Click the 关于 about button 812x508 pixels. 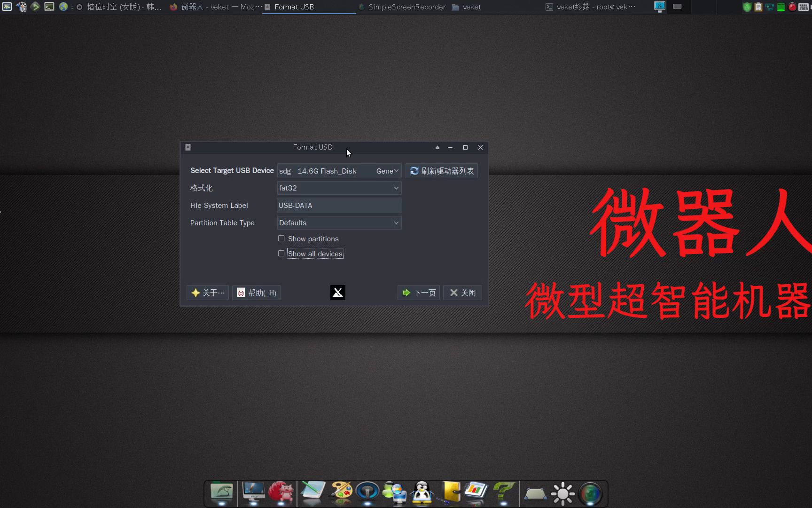pyautogui.click(x=208, y=293)
